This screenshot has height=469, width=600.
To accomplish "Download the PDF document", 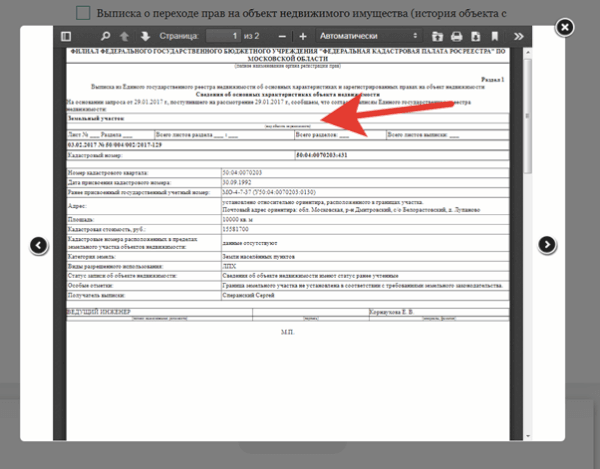I will click(x=476, y=36).
